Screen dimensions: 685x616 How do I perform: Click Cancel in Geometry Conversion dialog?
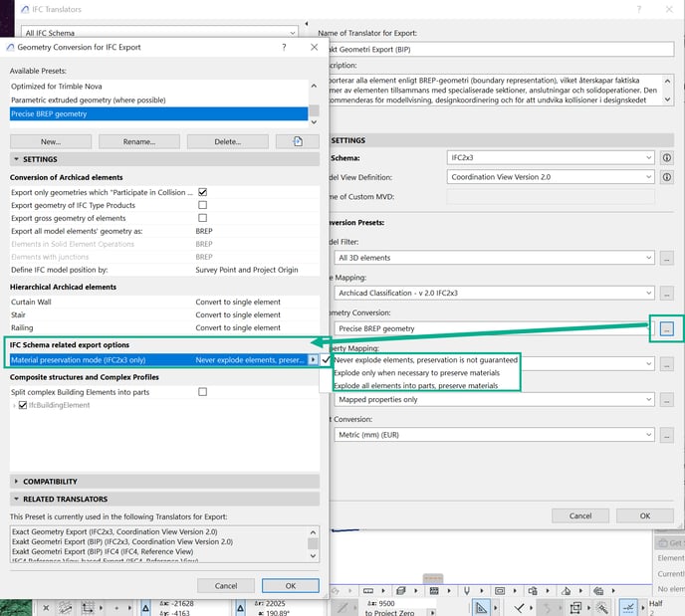(226, 586)
